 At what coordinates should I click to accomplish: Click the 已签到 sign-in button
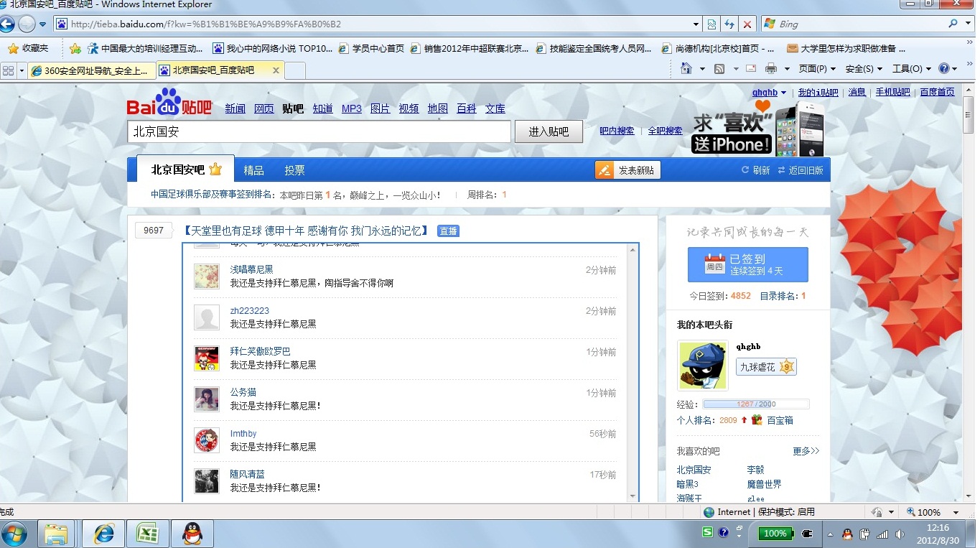click(x=747, y=264)
